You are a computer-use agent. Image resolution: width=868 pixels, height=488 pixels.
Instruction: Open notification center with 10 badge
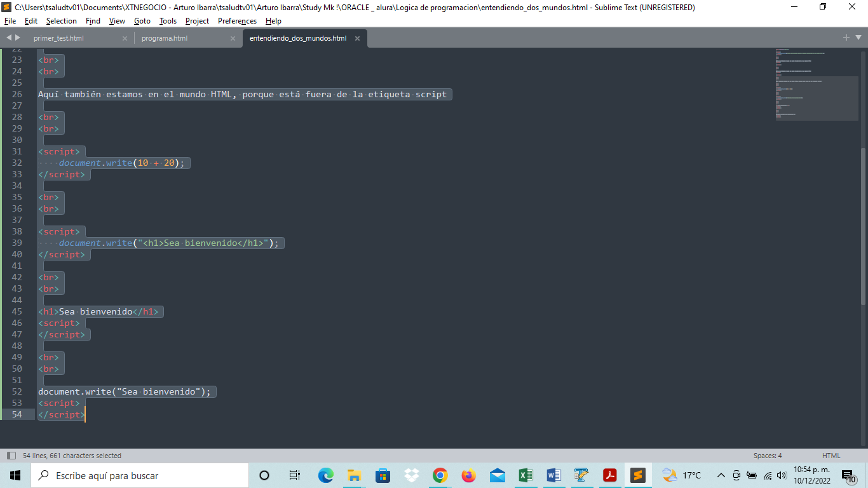(849, 476)
